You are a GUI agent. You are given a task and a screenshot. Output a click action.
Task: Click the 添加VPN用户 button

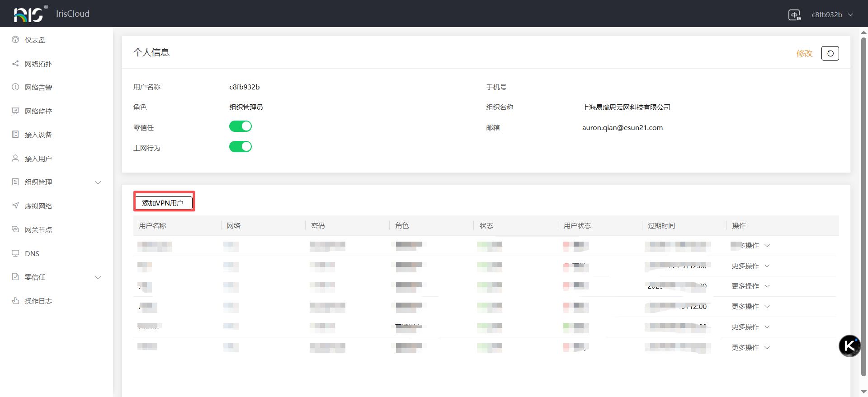point(163,203)
